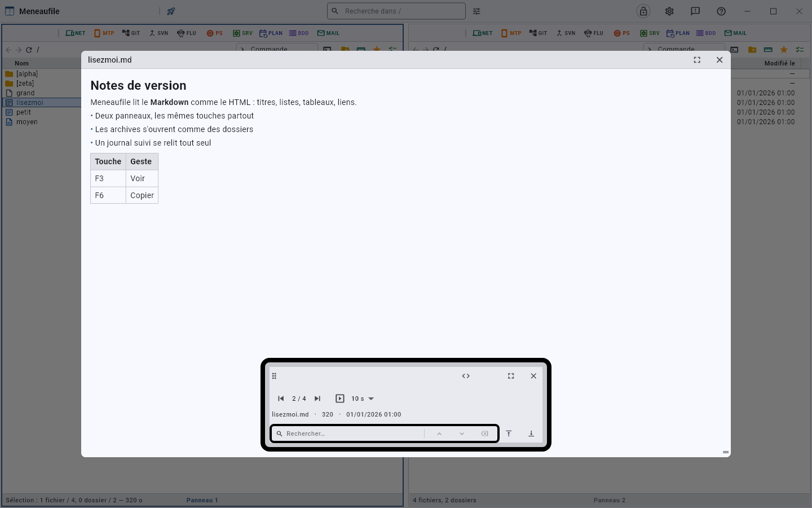Open feedback message icon
Viewport: 812px width, 508px height.
[695, 11]
